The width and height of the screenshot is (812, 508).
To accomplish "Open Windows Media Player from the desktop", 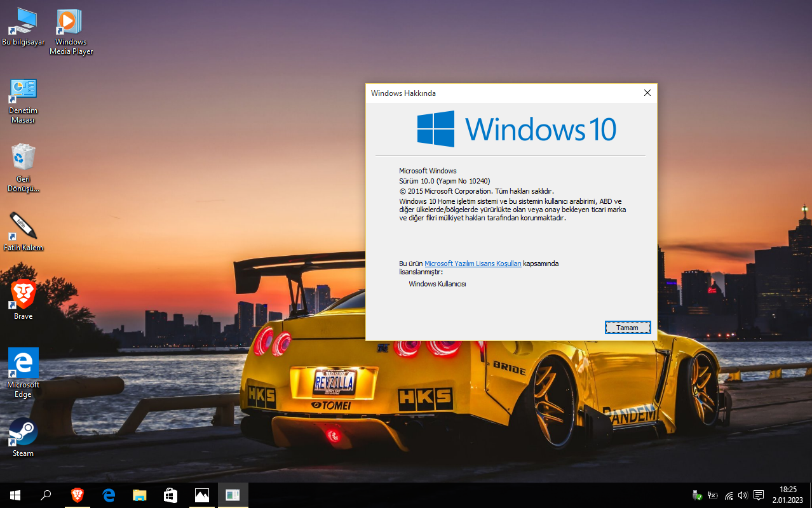I will point(70,20).
